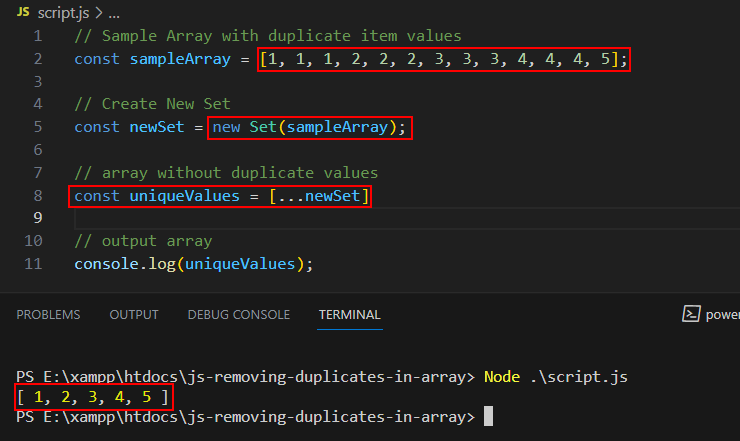
Task: Click the terminal prompt cursor
Action: pyautogui.click(x=488, y=416)
